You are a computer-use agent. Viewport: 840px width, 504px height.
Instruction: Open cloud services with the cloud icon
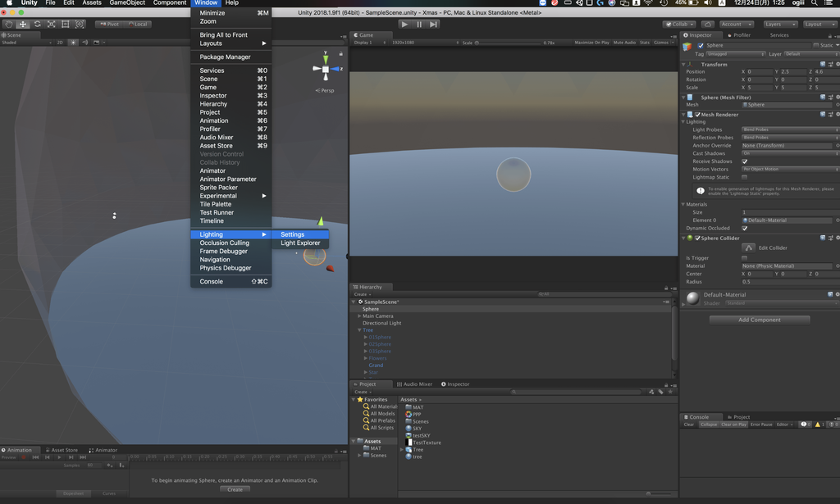point(708,24)
